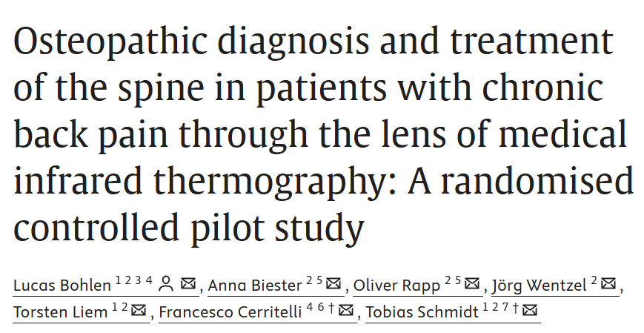Select the Jörg Wentzel author link
Screen dimensions: 644x333
coord(540,286)
